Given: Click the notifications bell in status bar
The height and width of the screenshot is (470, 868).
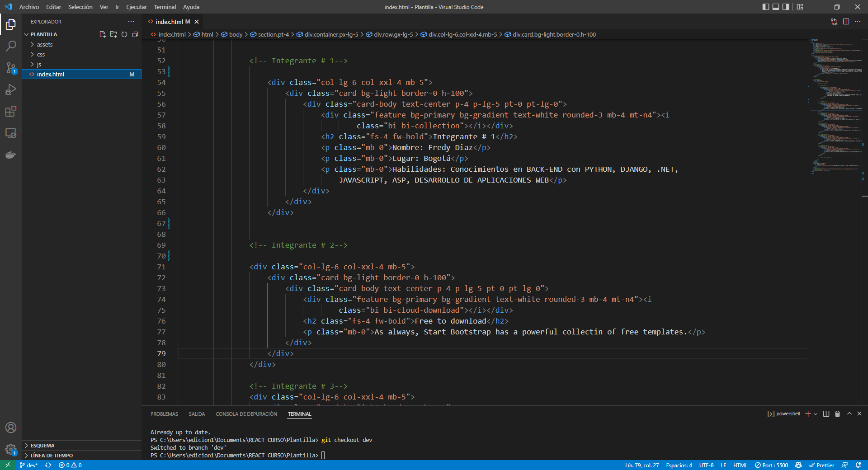Looking at the screenshot, I should tap(859, 465).
